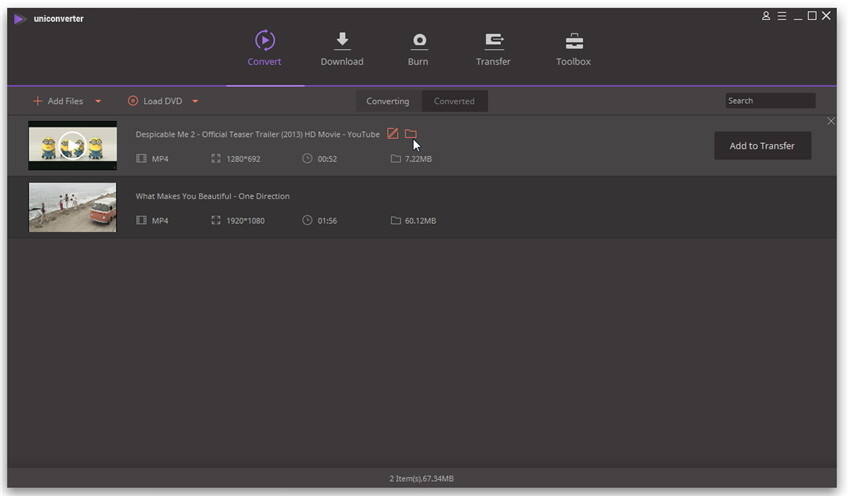Click the 01:56 duration value
Image resolution: width=850 pixels, height=496 pixels.
coord(327,221)
